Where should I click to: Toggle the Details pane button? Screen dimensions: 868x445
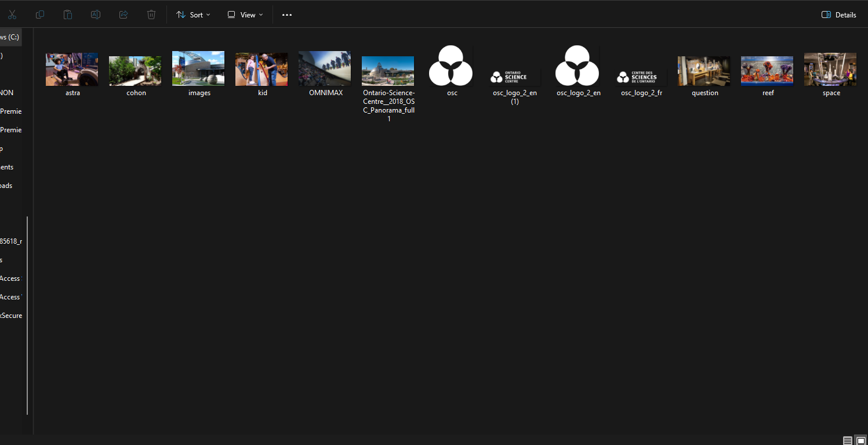pyautogui.click(x=839, y=15)
